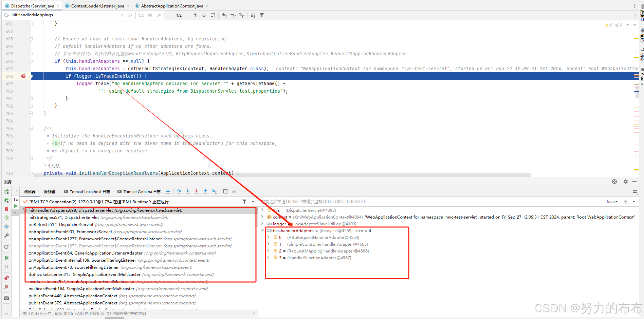Clear the search text with X icon
Screen dimensions: 644x319
point(122,15)
